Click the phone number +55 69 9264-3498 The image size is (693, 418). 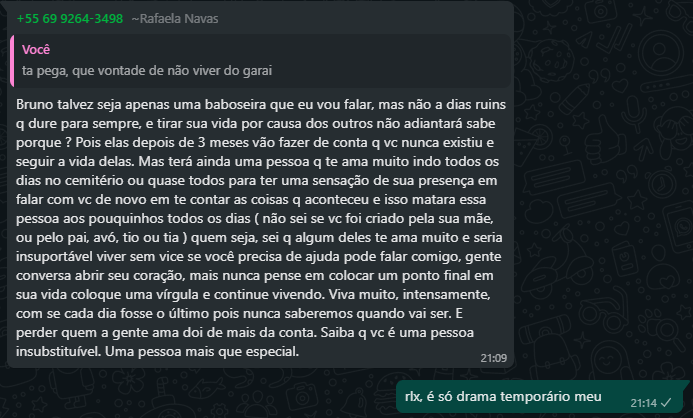tap(69, 19)
